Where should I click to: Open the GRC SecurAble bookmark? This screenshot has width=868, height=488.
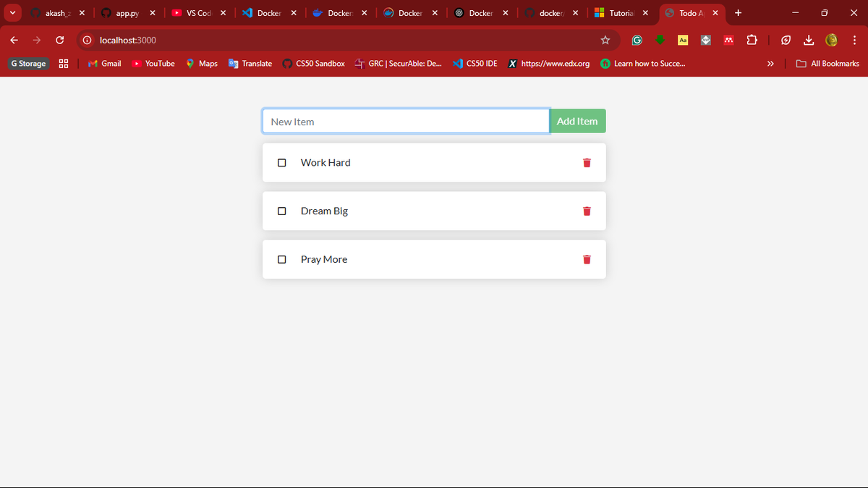(398, 64)
